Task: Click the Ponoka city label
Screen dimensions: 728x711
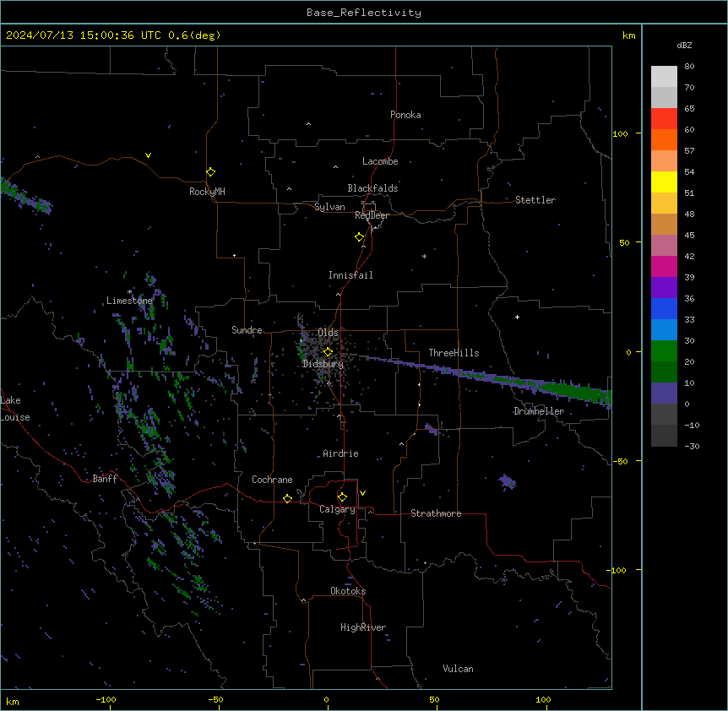Action: tap(405, 115)
